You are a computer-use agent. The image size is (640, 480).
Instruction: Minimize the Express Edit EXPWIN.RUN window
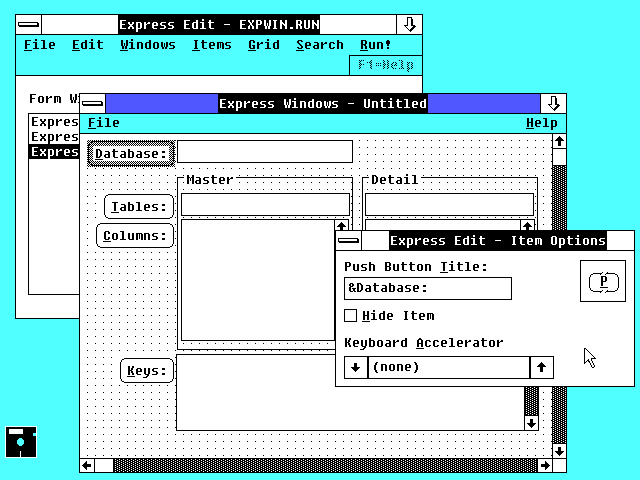pyautogui.click(x=409, y=24)
